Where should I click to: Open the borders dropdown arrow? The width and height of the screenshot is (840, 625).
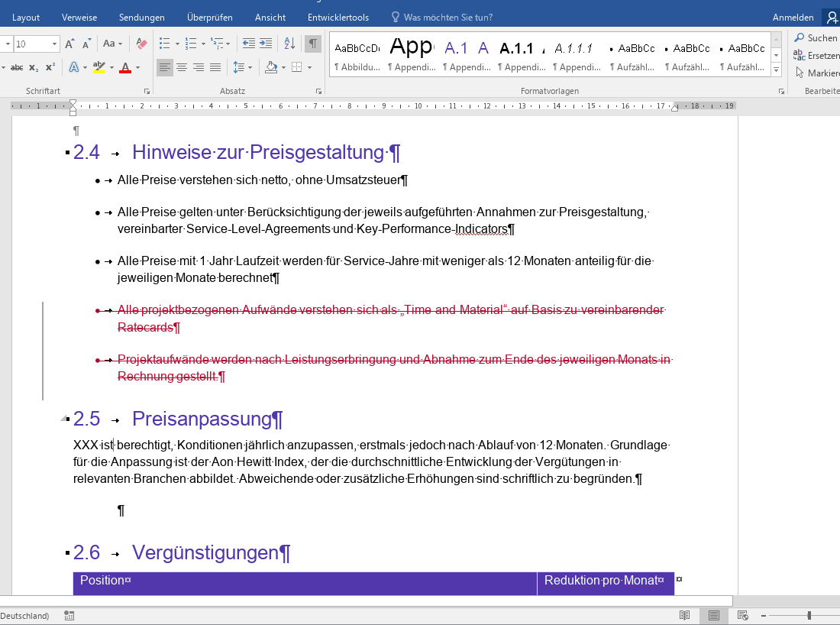coord(309,67)
